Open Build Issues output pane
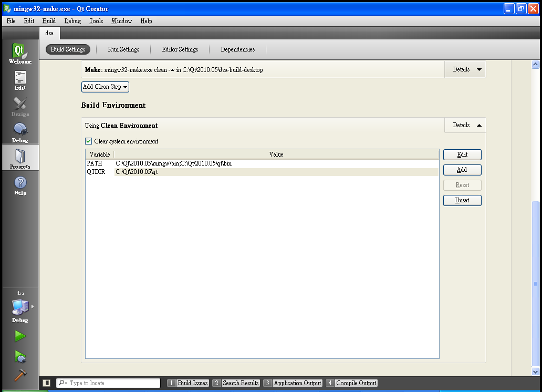This screenshot has width=542, height=392. tap(188, 383)
